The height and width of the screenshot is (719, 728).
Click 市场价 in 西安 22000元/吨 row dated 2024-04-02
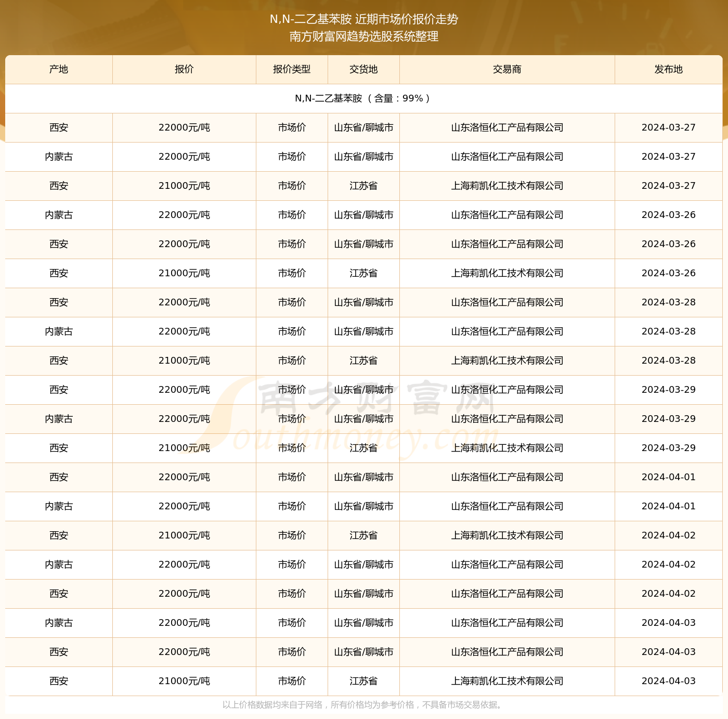pyautogui.click(x=292, y=594)
